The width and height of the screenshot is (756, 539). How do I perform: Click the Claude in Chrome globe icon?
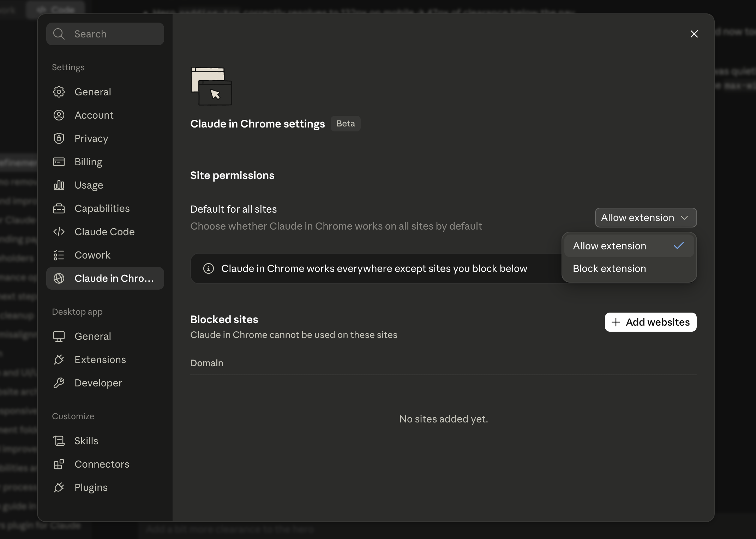(x=59, y=278)
